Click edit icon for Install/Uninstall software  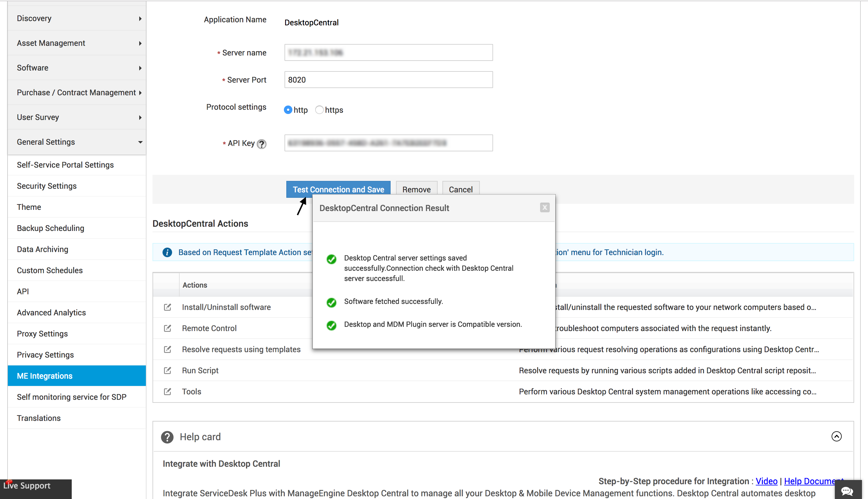[x=168, y=307]
